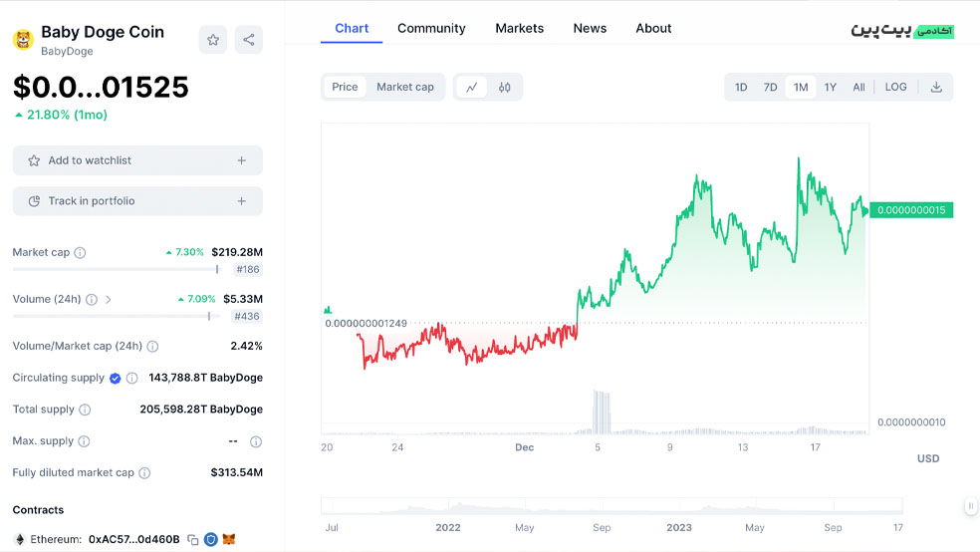Viewport: 980px width, 552px height.
Task: Click volume rank #436 badge
Action: coord(247,316)
